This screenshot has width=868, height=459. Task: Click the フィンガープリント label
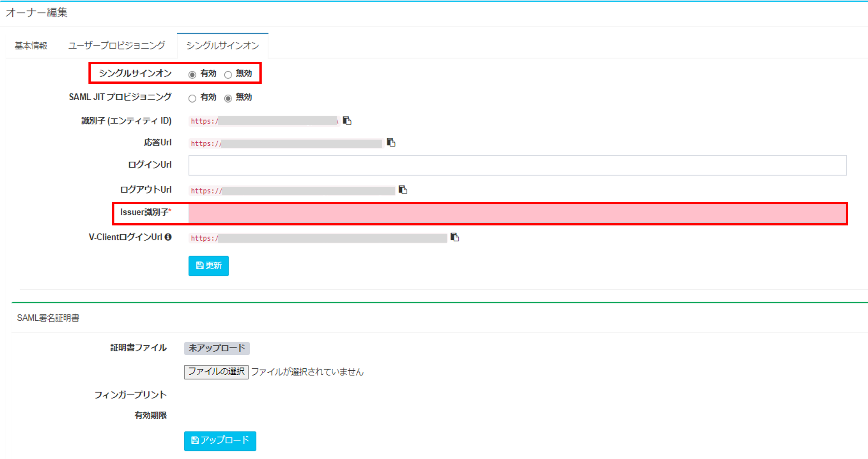click(130, 395)
